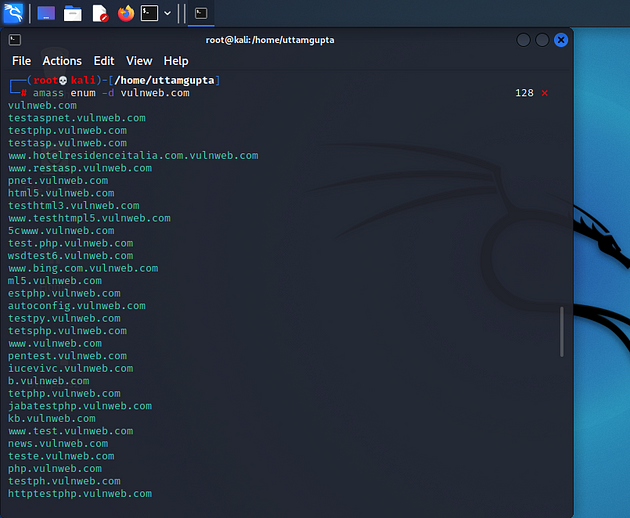Click www.testhtmpl5.vulnweb.com line
This screenshot has width=630, height=518.
(x=89, y=218)
